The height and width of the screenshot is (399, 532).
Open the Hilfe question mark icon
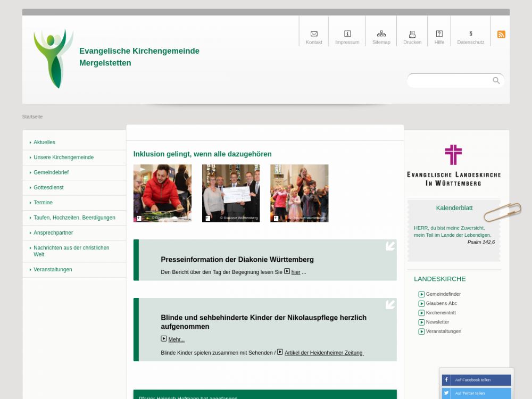pos(439,34)
